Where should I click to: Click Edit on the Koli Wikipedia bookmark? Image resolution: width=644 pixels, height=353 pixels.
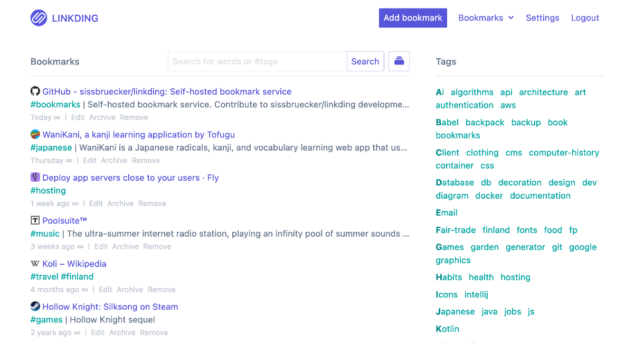106,290
